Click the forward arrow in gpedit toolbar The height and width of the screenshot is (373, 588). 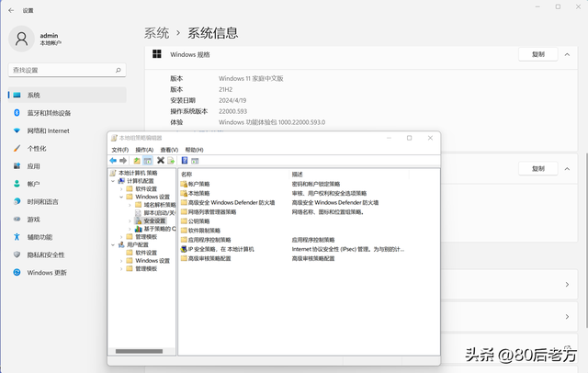(x=123, y=161)
